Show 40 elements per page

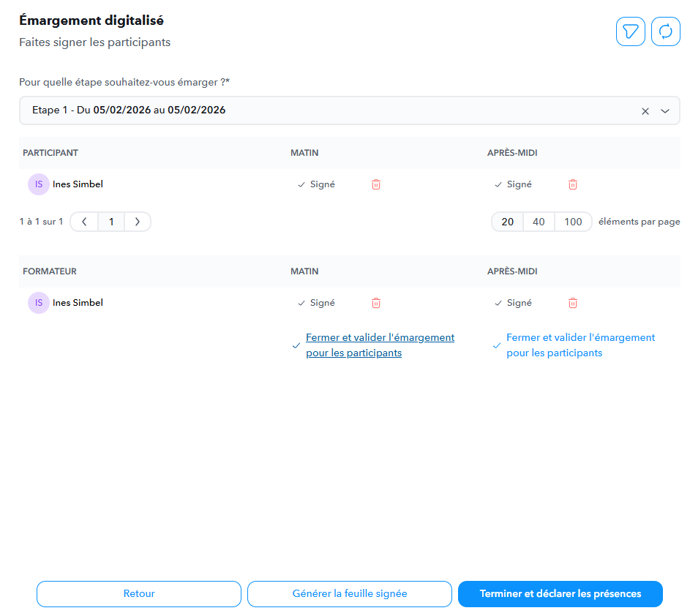pyautogui.click(x=539, y=222)
